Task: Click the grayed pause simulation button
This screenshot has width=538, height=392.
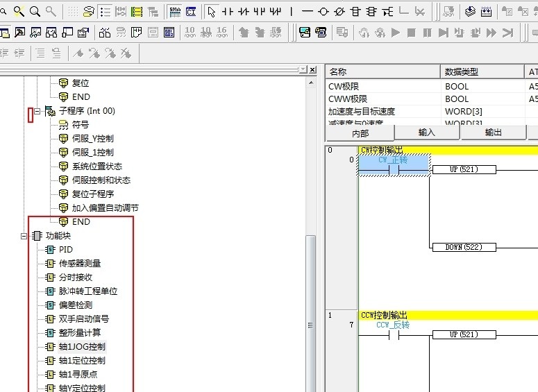Action: tap(427, 33)
